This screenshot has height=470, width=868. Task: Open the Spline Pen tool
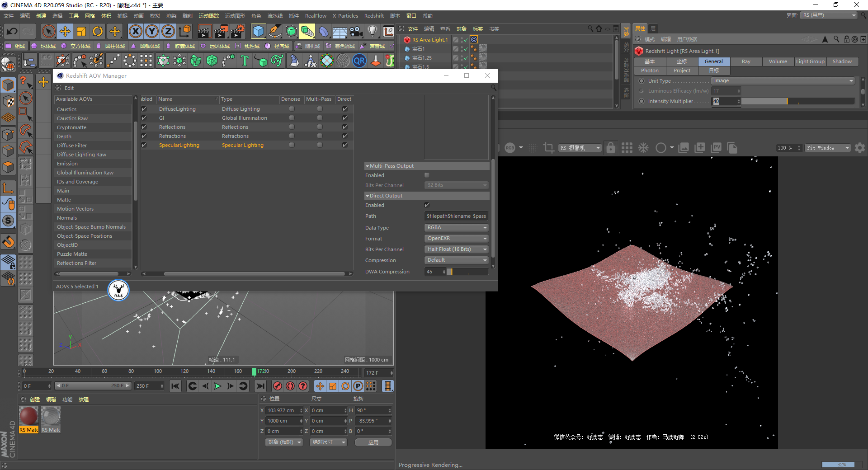274,31
